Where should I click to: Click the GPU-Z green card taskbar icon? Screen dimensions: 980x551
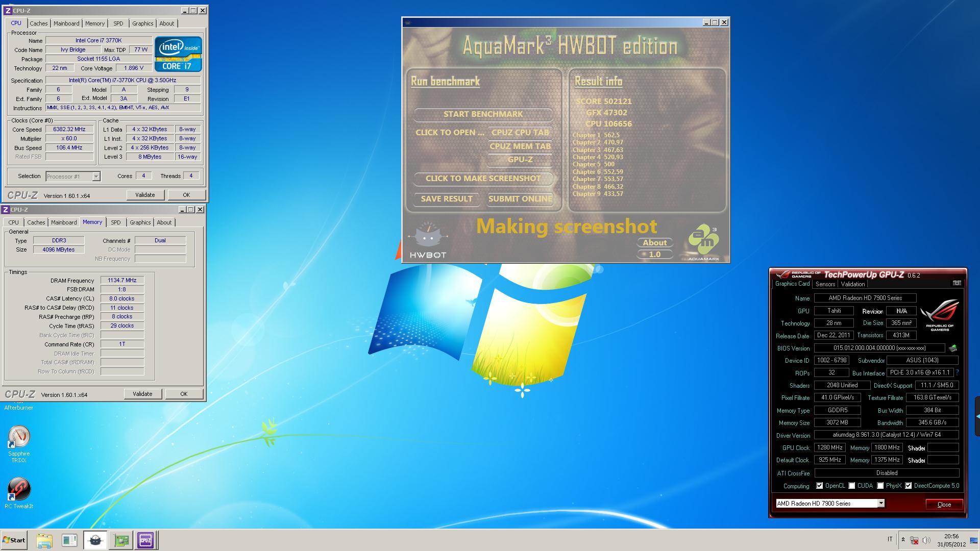tap(121, 540)
